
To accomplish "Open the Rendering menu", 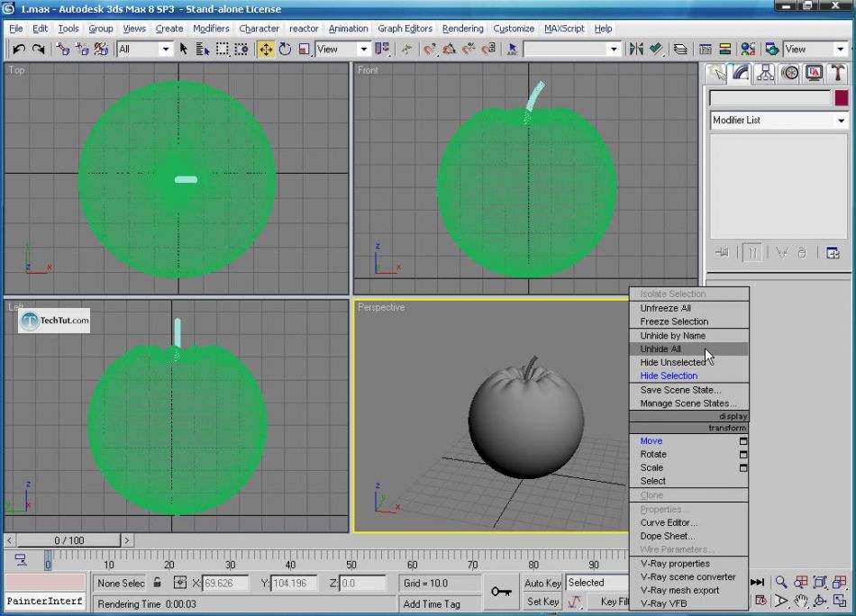I will point(462,29).
